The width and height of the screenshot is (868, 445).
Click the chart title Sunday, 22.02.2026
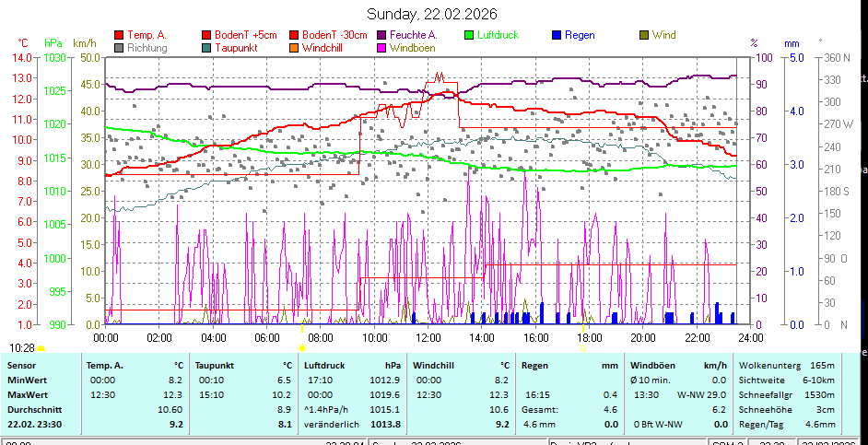click(432, 14)
